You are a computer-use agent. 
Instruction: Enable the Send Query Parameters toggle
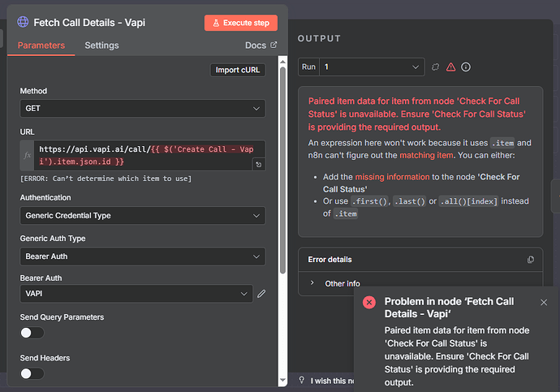pos(32,333)
